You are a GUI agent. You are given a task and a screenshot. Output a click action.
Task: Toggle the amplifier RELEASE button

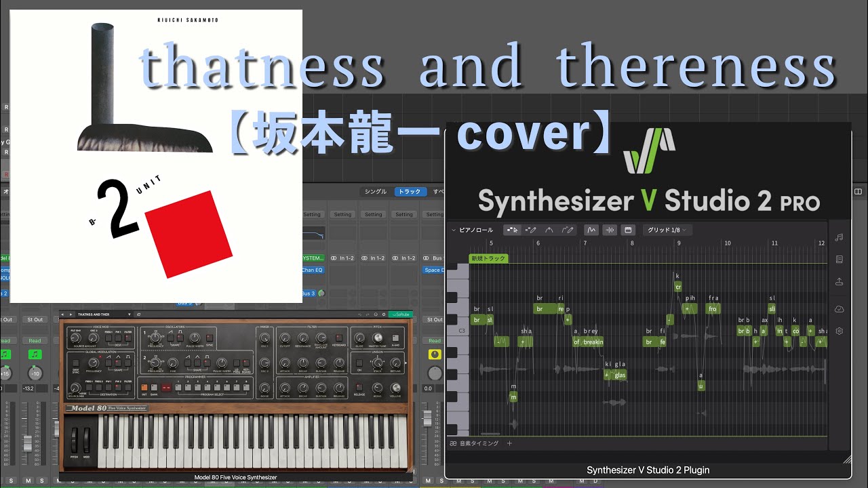click(x=359, y=388)
